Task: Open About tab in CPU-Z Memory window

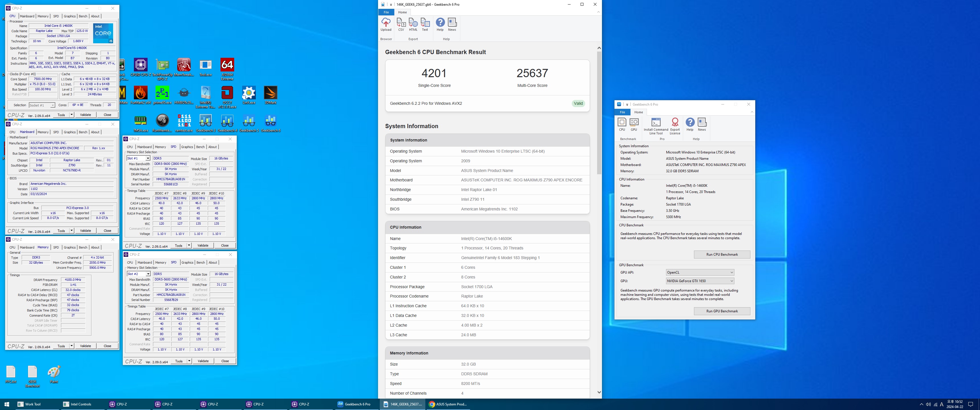Action: coord(95,247)
